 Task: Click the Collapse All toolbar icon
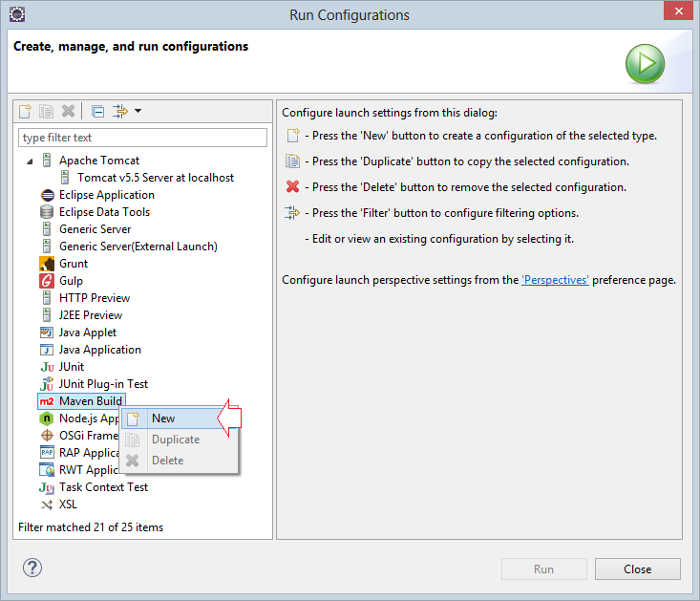(97, 111)
